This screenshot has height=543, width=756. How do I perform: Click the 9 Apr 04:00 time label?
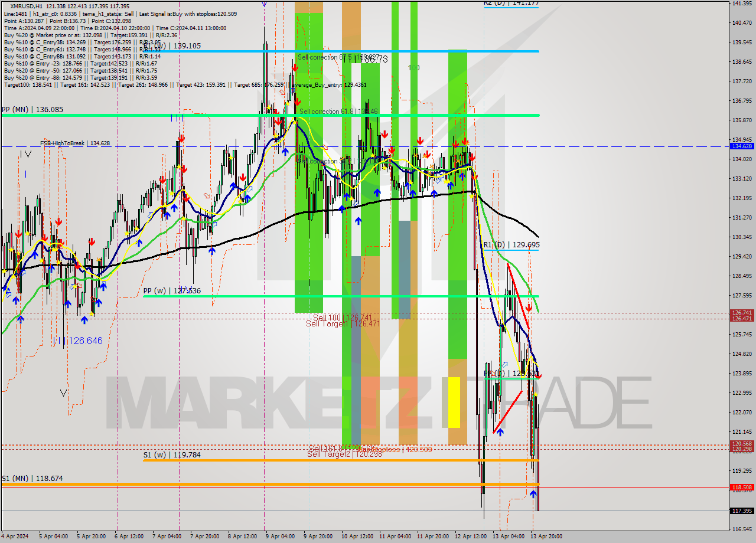click(281, 537)
